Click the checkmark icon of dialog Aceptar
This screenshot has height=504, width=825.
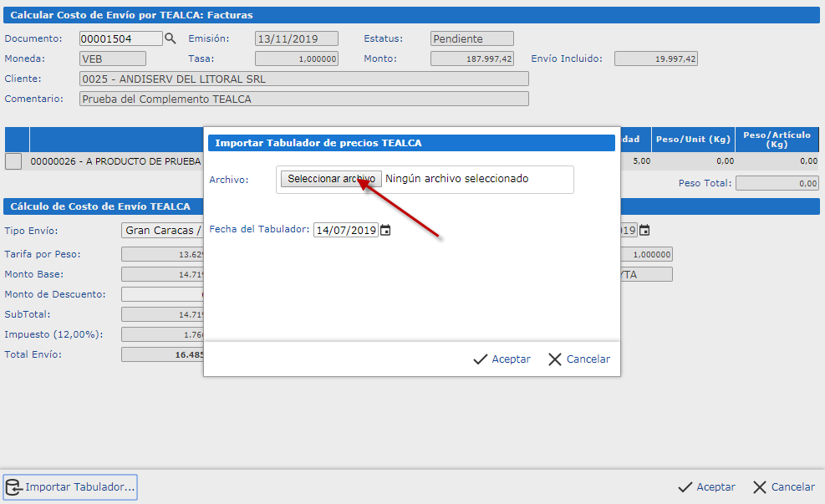point(481,359)
